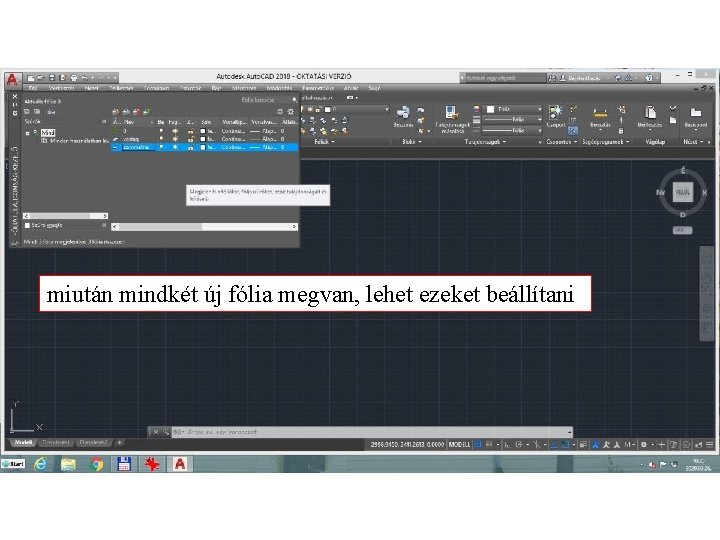Screen dimensions: 720x540
Task: Toggle lock for vastag layer
Action: coord(190,139)
